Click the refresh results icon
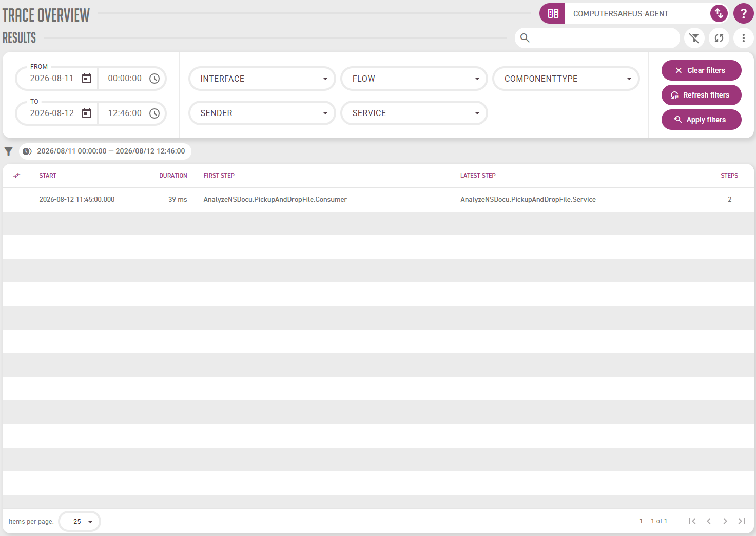756x536 pixels. 719,38
